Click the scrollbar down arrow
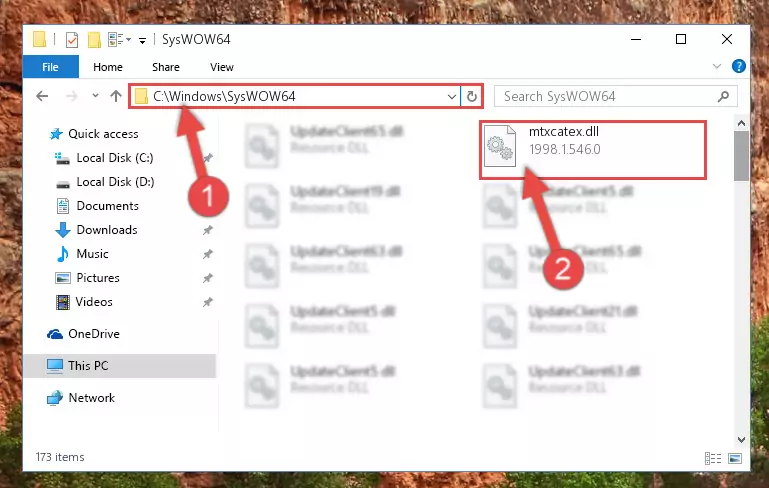Viewport: 769px width, 488px height. click(741, 440)
